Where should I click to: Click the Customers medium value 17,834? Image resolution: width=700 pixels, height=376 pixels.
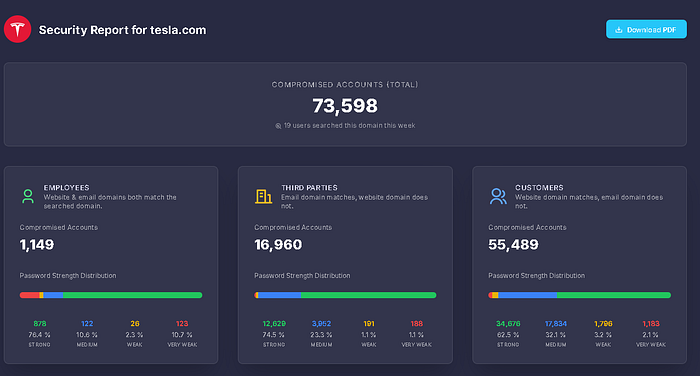(556, 323)
